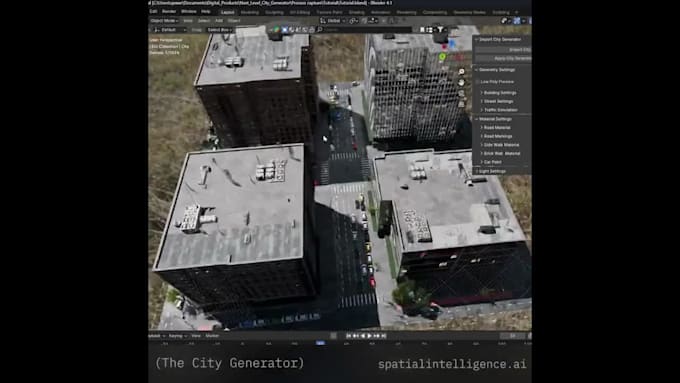
Task: Switch perspective/orthographic with the grid gizmo
Action: pyautogui.click(x=461, y=104)
